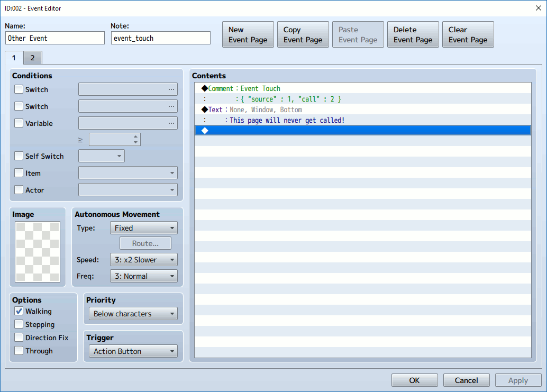547x392 pixels.
Task: Open the Actor condition dropdown
Action: click(128, 190)
